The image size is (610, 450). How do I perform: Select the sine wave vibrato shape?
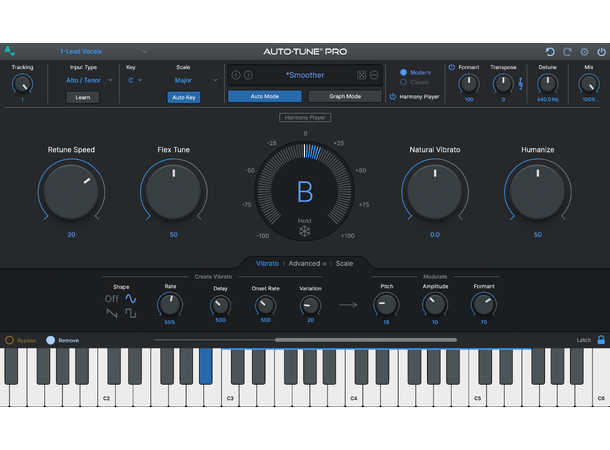click(131, 299)
